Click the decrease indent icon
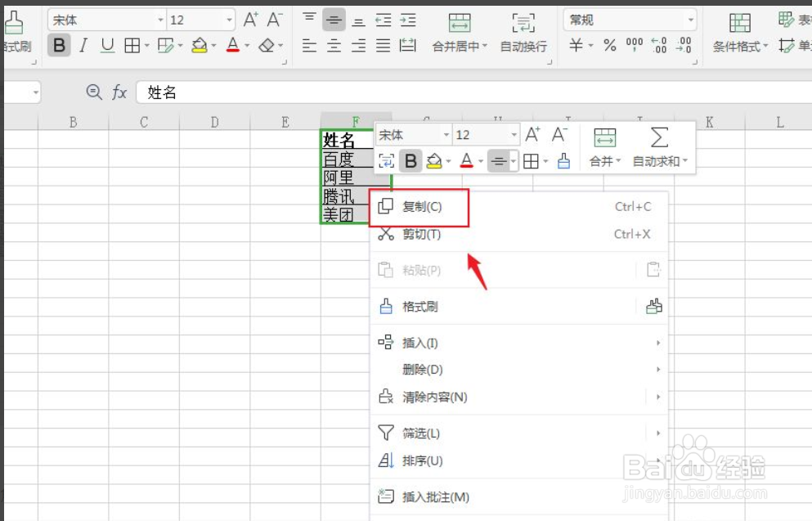Viewport: 812px width, 521px height. pyautogui.click(x=384, y=20)
